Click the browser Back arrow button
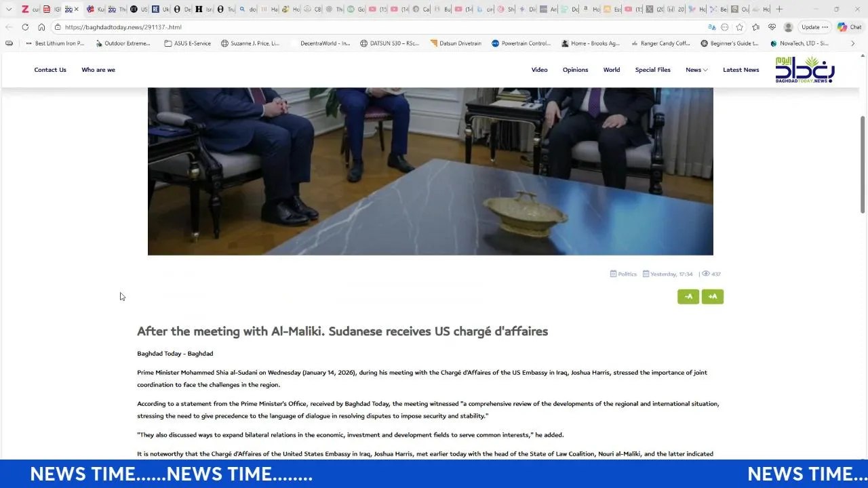The width and height of the screenshot is (868, 488). click(9, 27)
